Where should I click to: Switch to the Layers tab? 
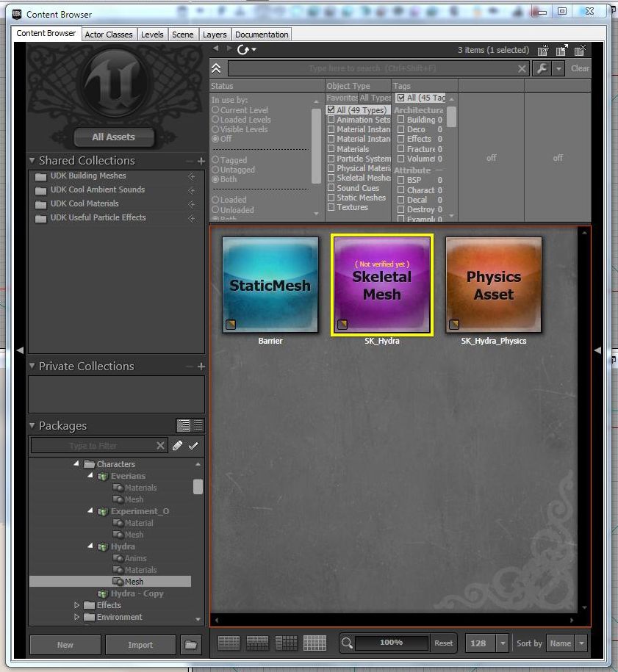(x=215, y=35)
